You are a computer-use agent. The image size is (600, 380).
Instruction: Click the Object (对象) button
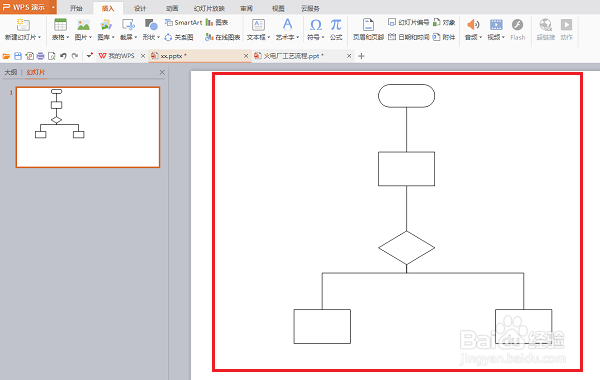pos(444,23)
